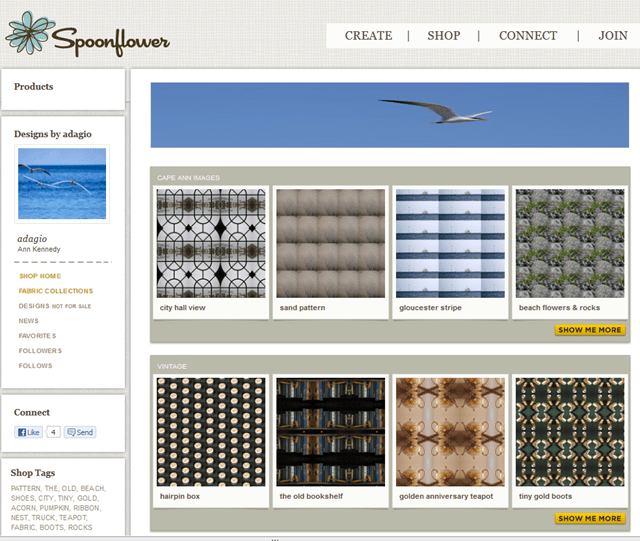The image size is (640, 541).
Task: Open beach flowers & rocks design
Action: tap(569, 243)
